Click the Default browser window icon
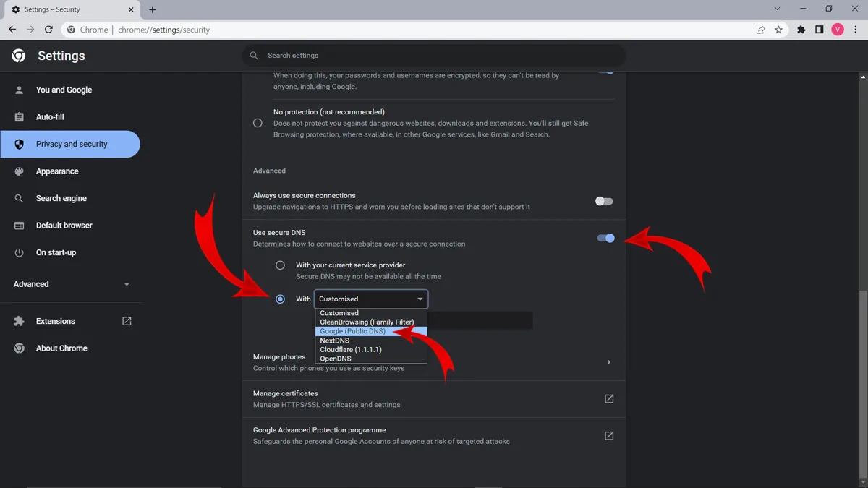 [x=20, y=226]
